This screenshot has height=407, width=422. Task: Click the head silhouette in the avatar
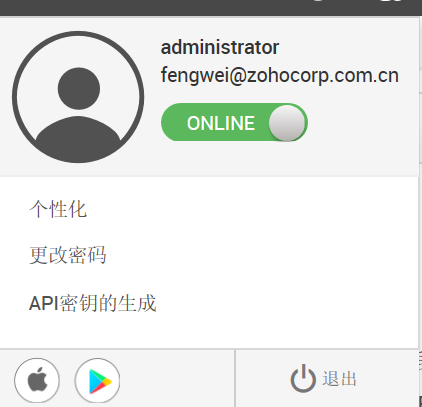[79, 88]
